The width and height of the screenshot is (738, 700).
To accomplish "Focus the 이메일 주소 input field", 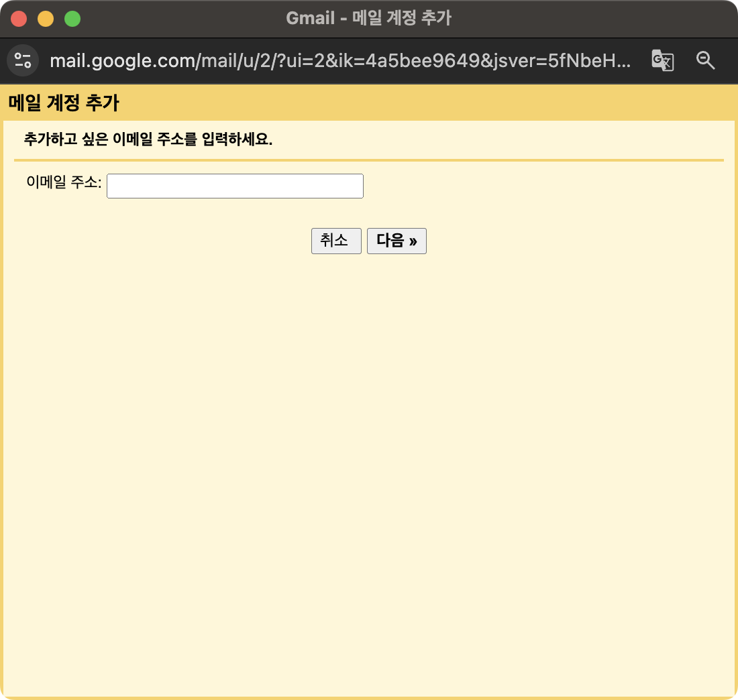I will click(235, 186).
